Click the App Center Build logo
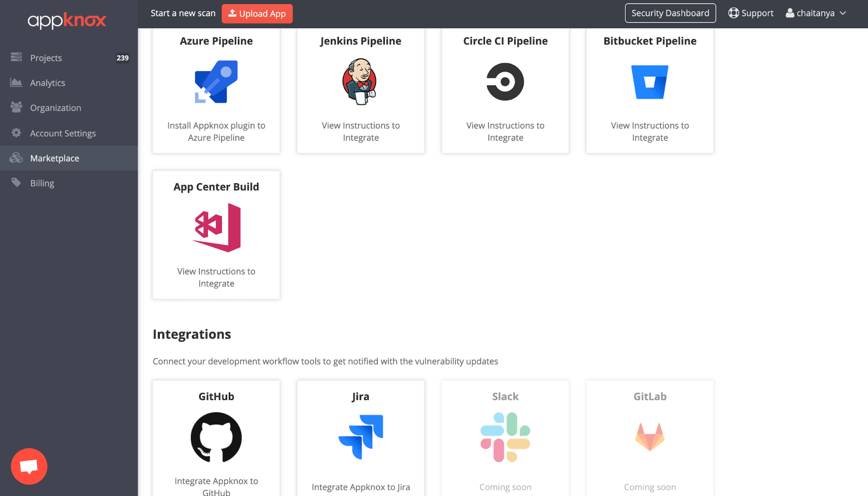 [216, 228]
